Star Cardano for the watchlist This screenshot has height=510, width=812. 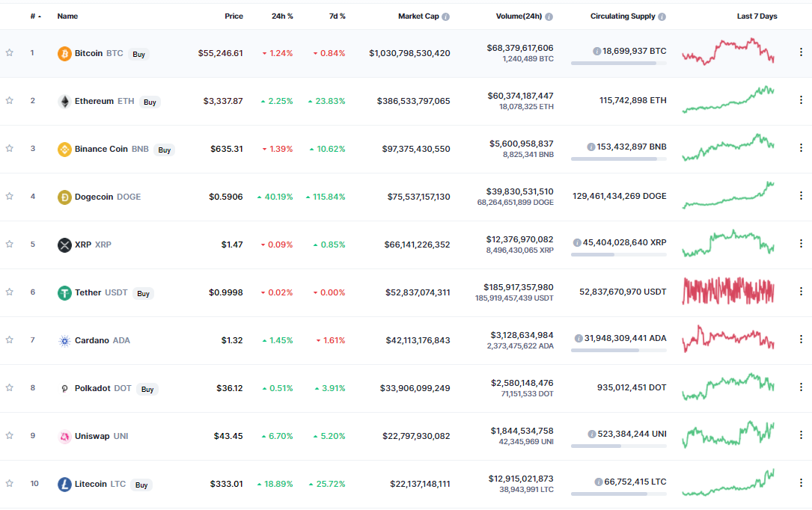pyautogui.click(x=9, y=340)
